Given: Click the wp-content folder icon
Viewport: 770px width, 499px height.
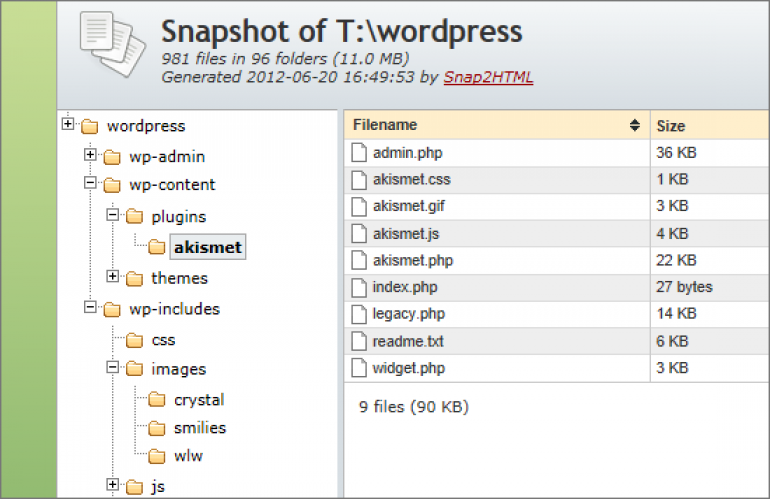Looking at the screenshot, I should [x=112, y=185].
